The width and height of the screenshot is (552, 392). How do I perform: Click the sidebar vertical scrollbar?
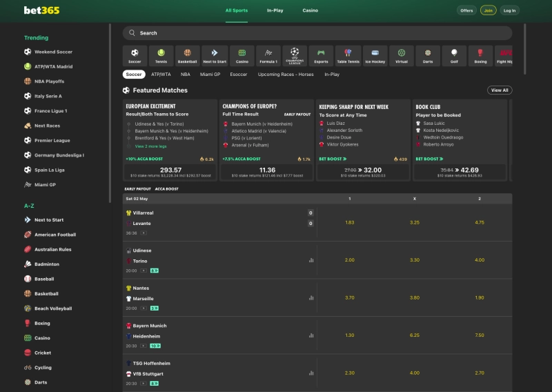(x=110, y=113)
